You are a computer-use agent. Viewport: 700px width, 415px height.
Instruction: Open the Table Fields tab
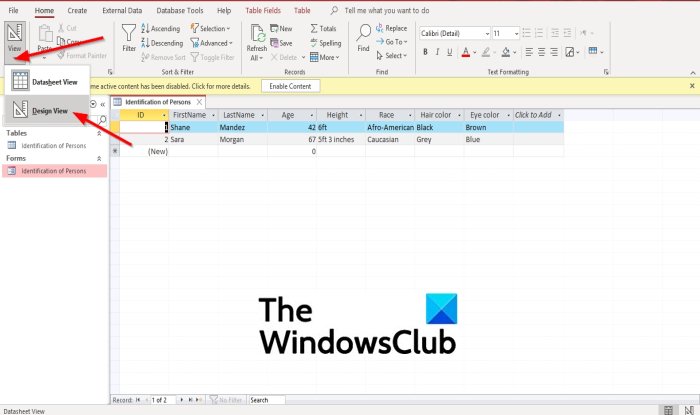coord(263,10)
